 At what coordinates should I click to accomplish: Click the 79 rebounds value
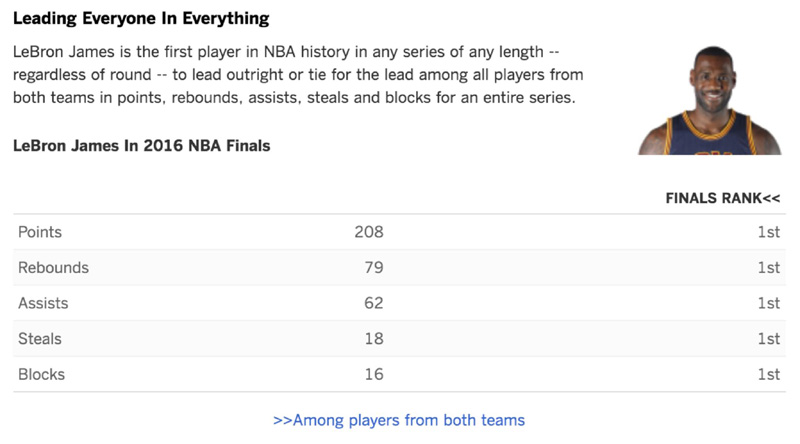pyautogui.click(x=374, y=268)
